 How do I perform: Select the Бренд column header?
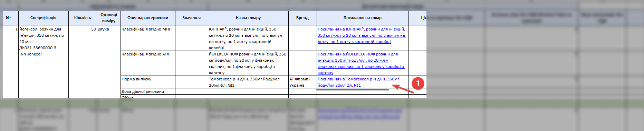pos(302,18)
